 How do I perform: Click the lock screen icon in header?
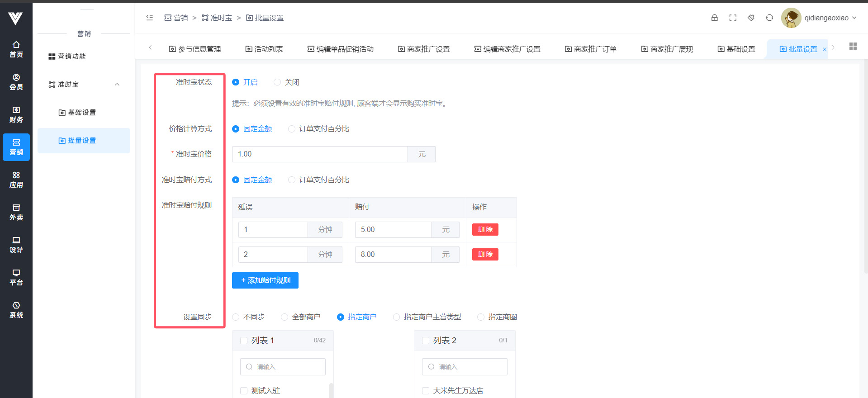[x=714, y=18]
